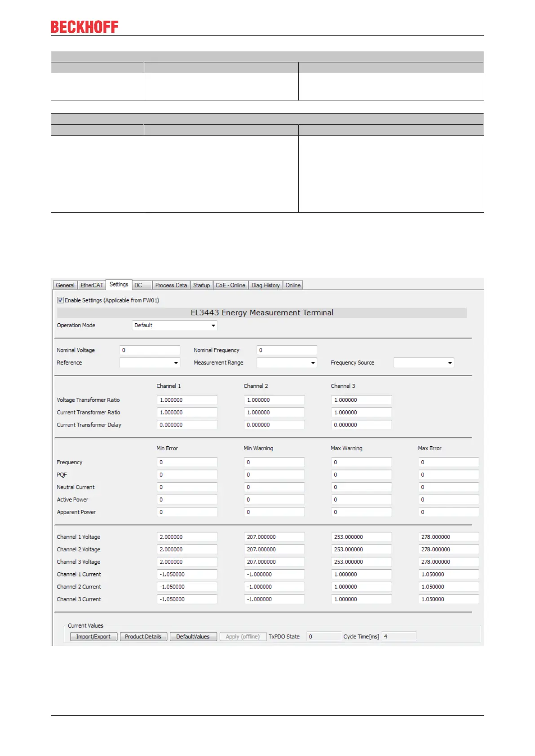Open the General tab

coord(65,285)
